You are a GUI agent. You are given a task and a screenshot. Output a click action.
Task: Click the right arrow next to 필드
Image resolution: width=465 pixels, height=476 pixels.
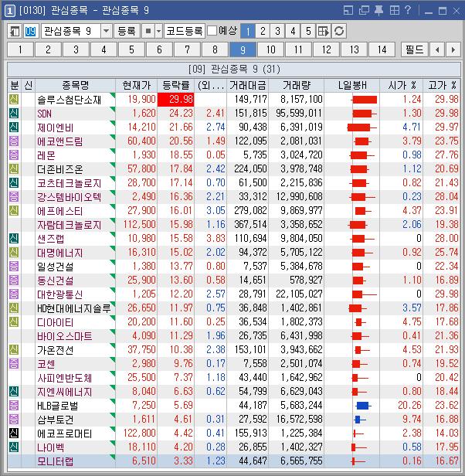(x=453, y=49)
